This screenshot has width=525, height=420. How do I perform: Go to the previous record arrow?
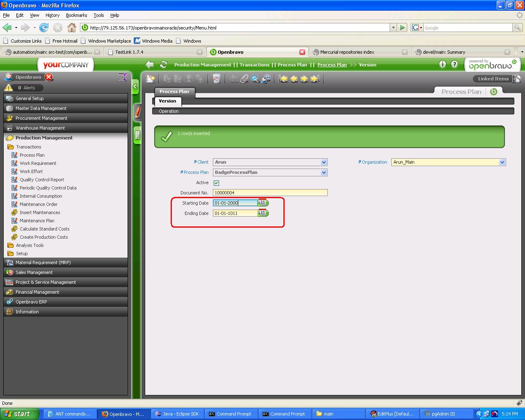[294, 79]
